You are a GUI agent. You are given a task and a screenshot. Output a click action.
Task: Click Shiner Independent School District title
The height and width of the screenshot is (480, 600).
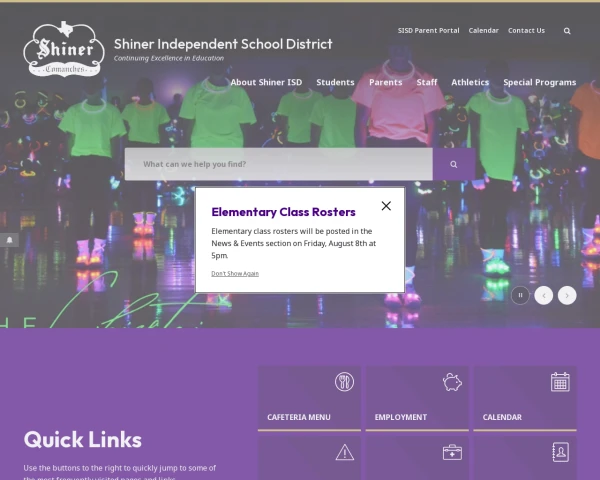(223, 44)
